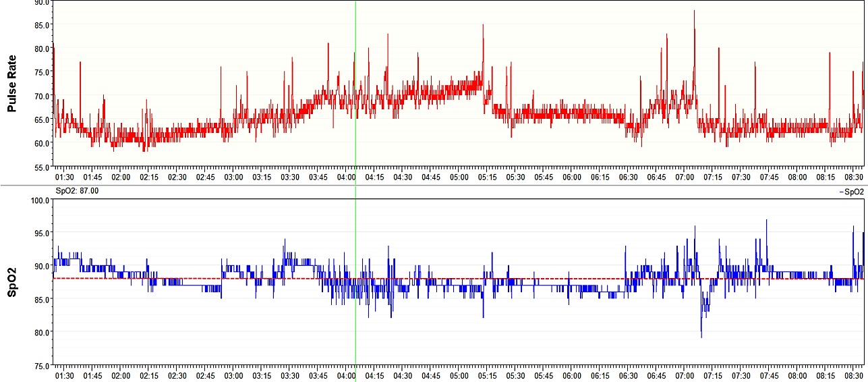Click 08:30 on the SpO2 time axis
This screenshot has width=868, height=382.
(854, 375)
